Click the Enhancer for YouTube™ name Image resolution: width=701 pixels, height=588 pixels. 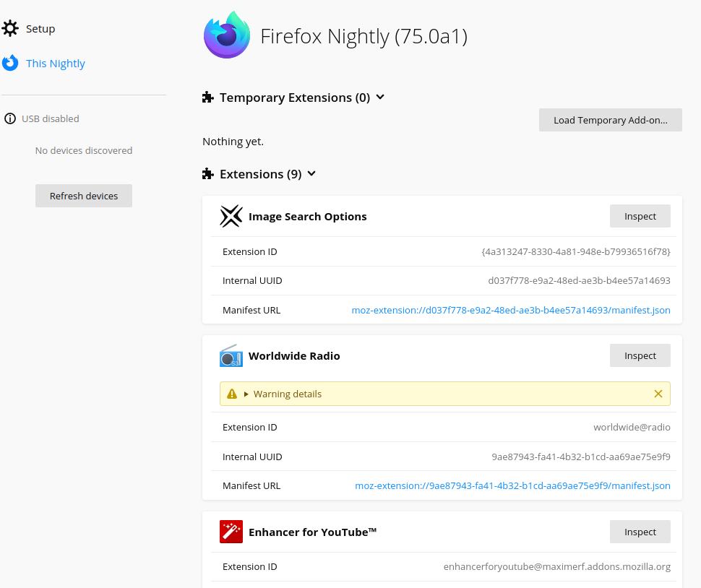(x=312, y=532)
